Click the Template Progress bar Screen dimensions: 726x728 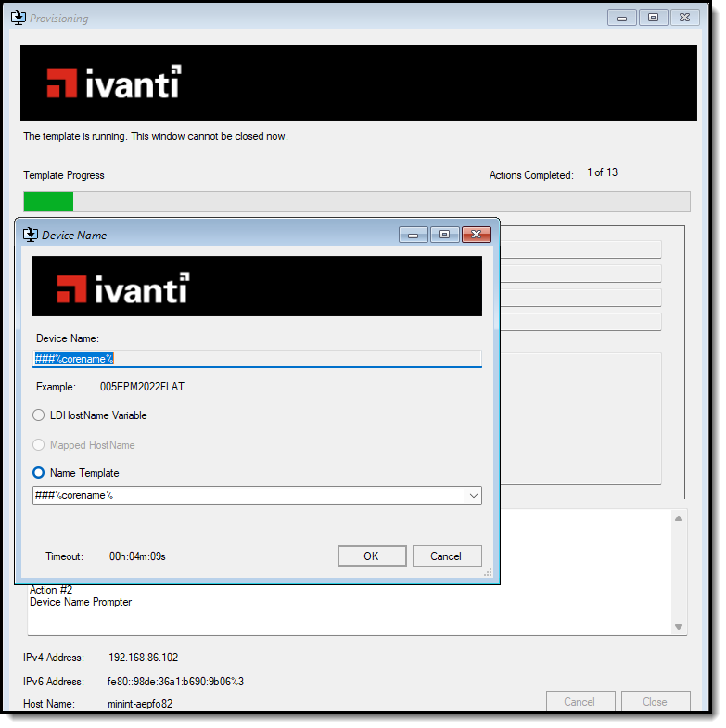pos(356,202)
